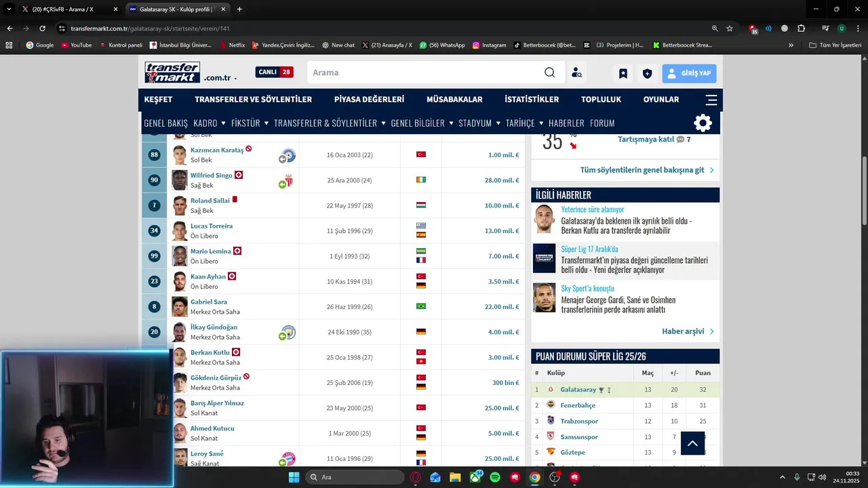
Task: Open the KEŞFET main menu
Action: (x=158, y=100)
